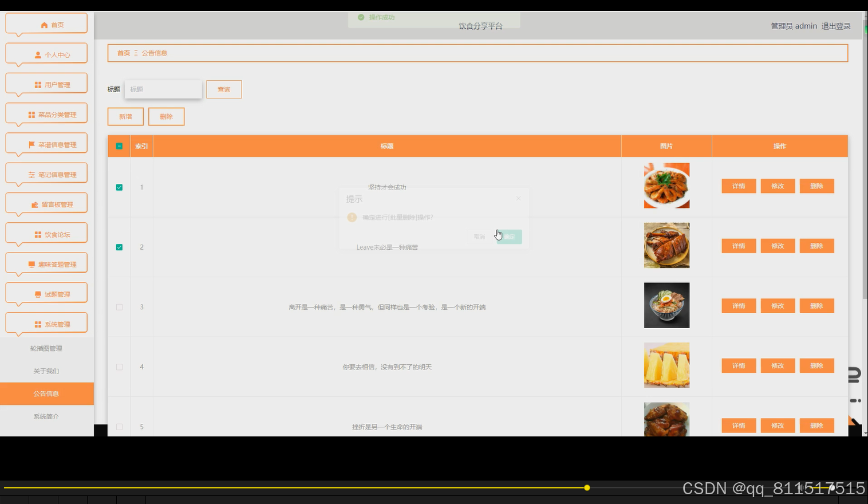Viewport: 868px width, 504px height.
Task: Click 删除 for row 5 挫折是另一个生命的开端
Action: [x=816, y=426]
